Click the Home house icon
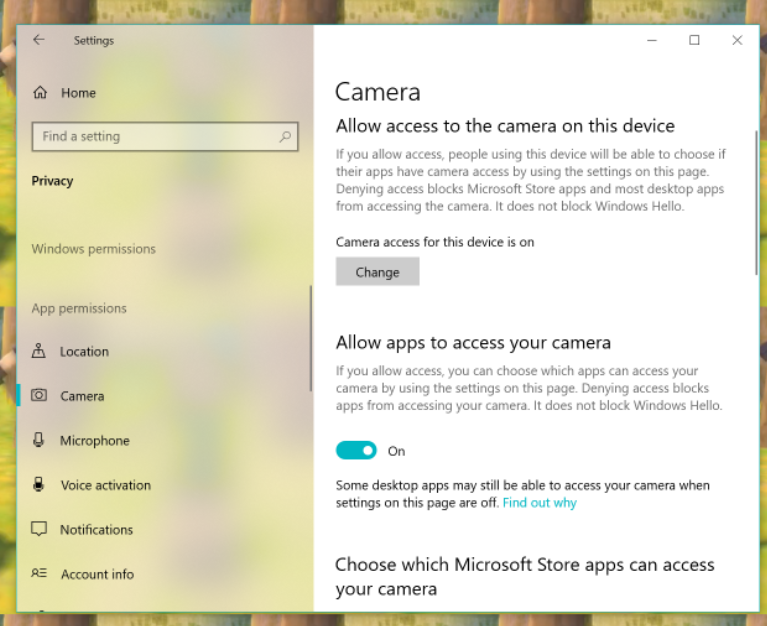 [40, 93]
